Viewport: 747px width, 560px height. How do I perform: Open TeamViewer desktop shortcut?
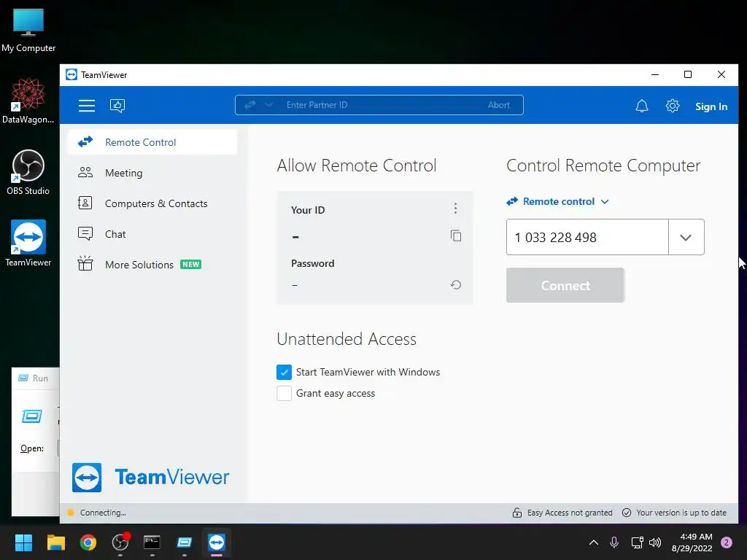pos(28,244)
